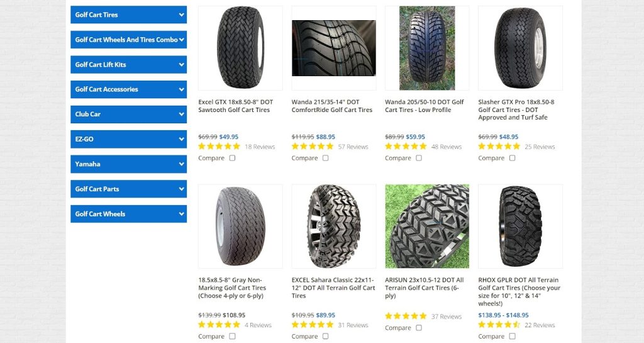Open ARISUN 23x10.5-12 All Terrain title link
Screen dimensions: 644x343
[425, 288]
